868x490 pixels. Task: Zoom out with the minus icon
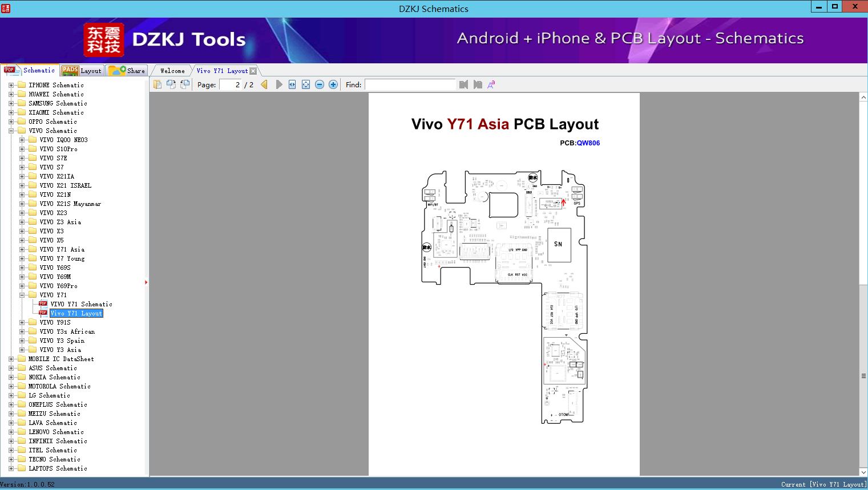320,84
